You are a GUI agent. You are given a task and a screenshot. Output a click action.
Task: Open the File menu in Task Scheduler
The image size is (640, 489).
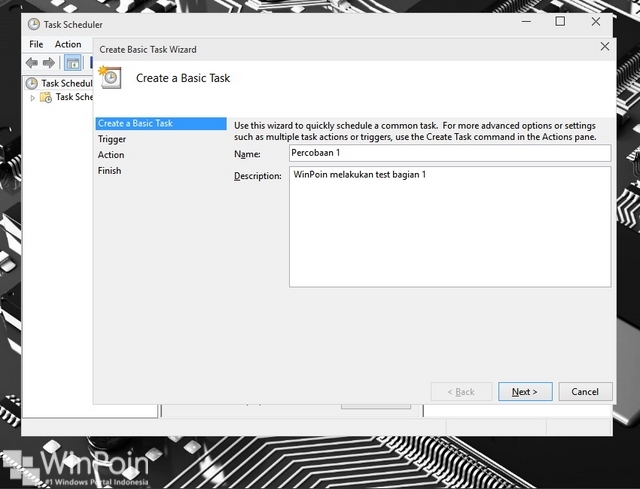[36, 44]
